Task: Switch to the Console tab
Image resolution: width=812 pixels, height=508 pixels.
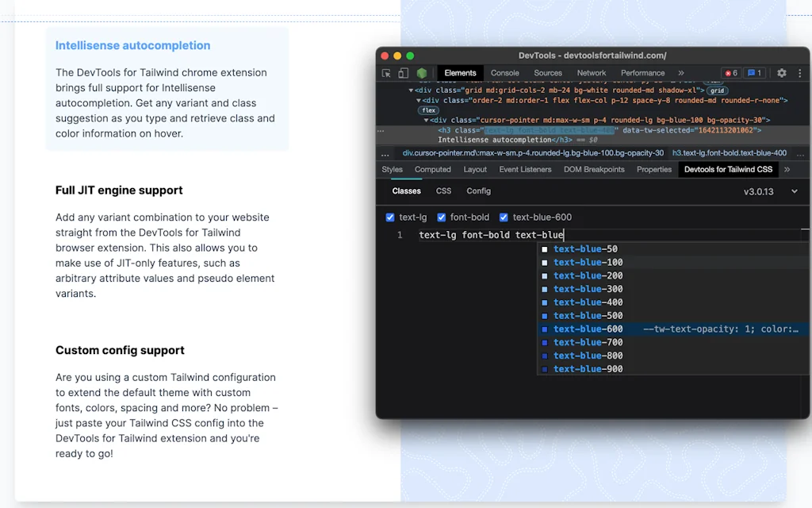Action: tap(504, 72)
